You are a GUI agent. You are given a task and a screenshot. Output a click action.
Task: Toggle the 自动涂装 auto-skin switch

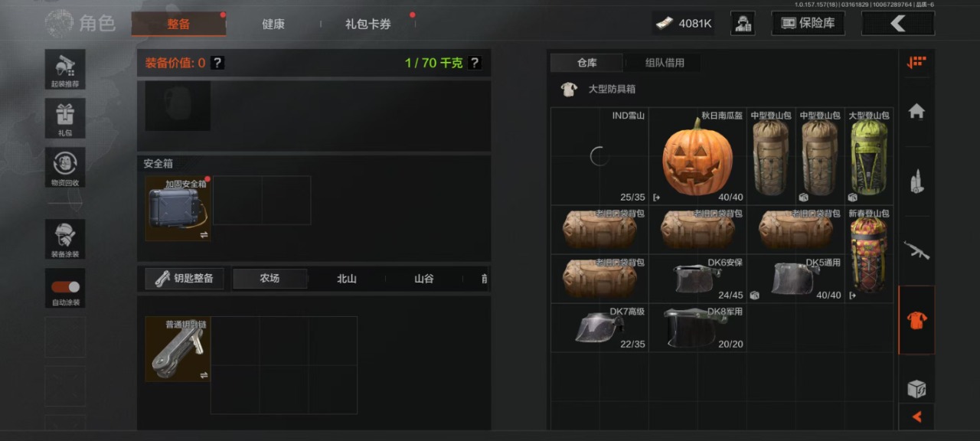tap(65, 288)
